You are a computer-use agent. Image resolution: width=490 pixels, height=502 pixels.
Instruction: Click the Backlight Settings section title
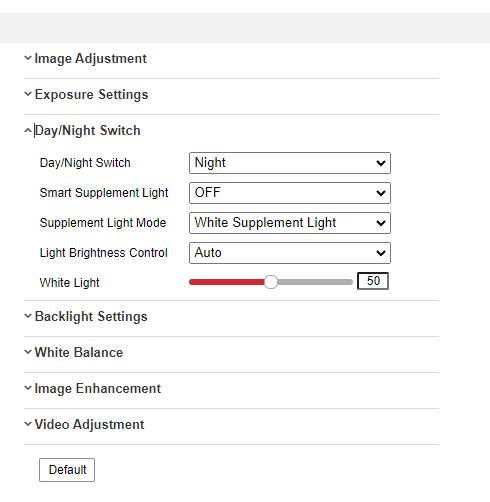point(91,316)
